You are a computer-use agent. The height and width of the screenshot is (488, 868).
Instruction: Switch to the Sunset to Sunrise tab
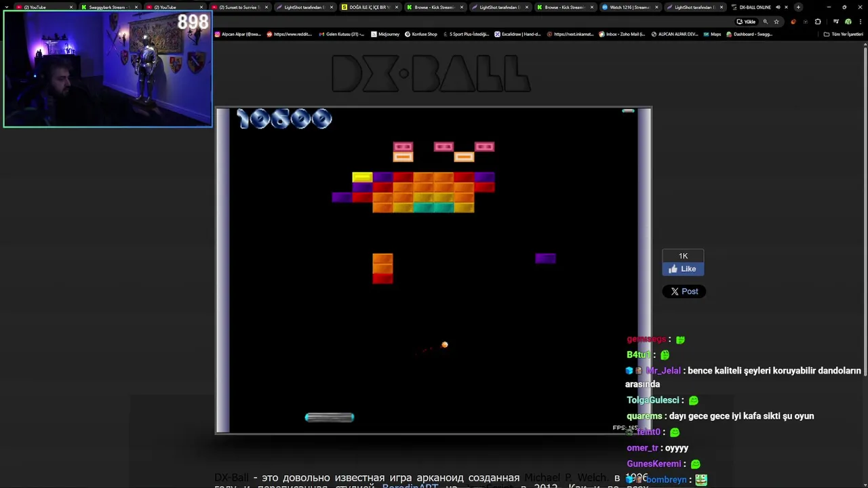239,7
